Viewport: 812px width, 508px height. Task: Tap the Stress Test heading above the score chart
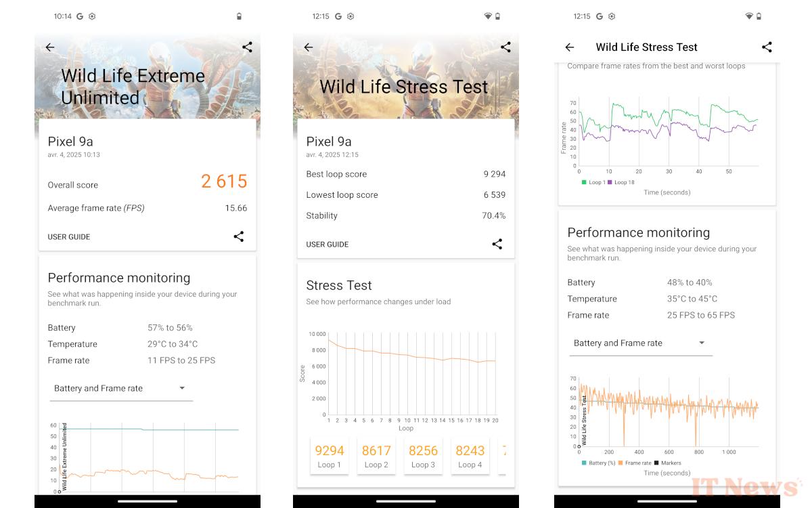point(339,285)
